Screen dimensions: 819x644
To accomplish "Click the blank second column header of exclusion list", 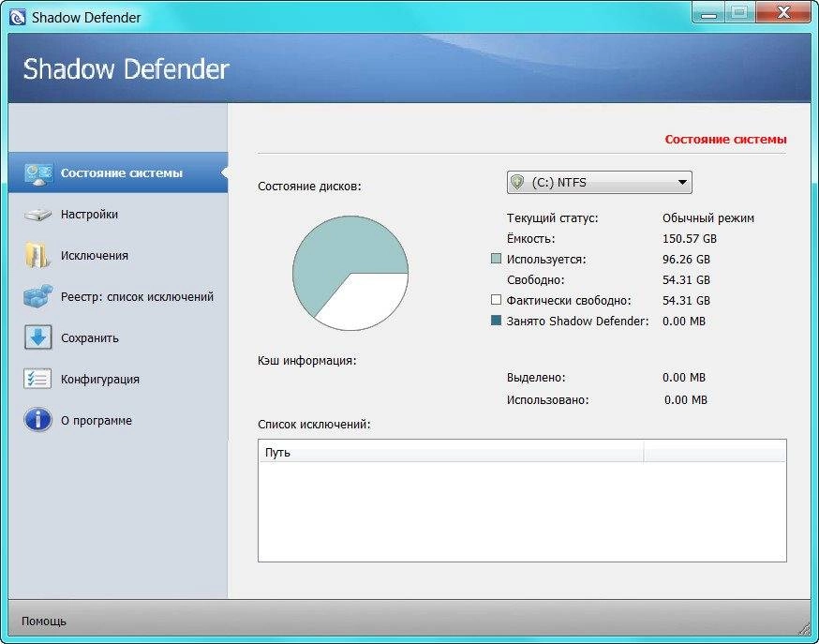I will pyautogui.click(x=715, y=452).
